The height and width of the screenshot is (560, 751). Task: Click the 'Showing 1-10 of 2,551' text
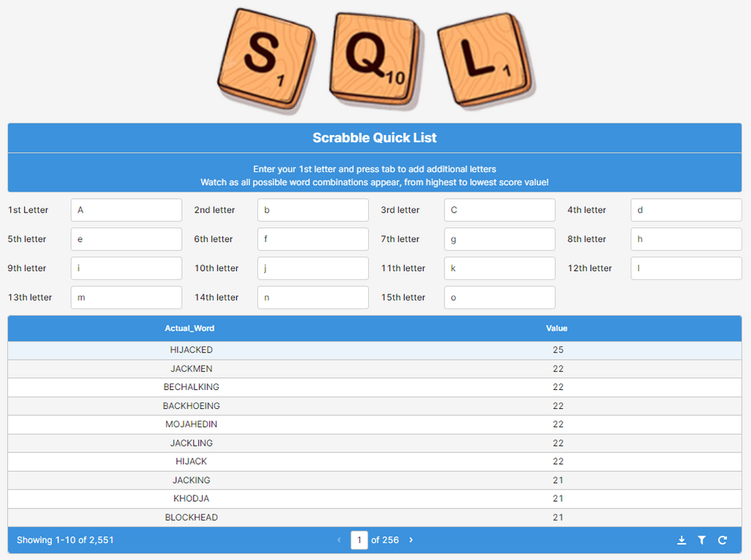point(65,540)
